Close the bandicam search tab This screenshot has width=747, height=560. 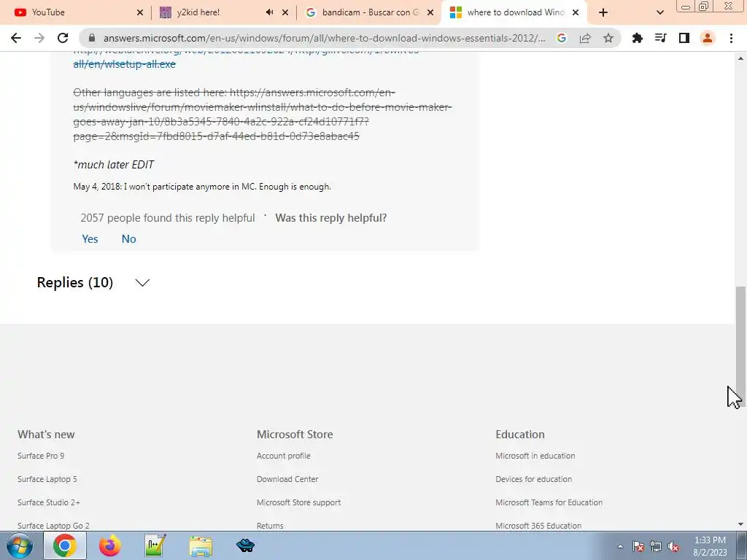(x=430, y=12)
